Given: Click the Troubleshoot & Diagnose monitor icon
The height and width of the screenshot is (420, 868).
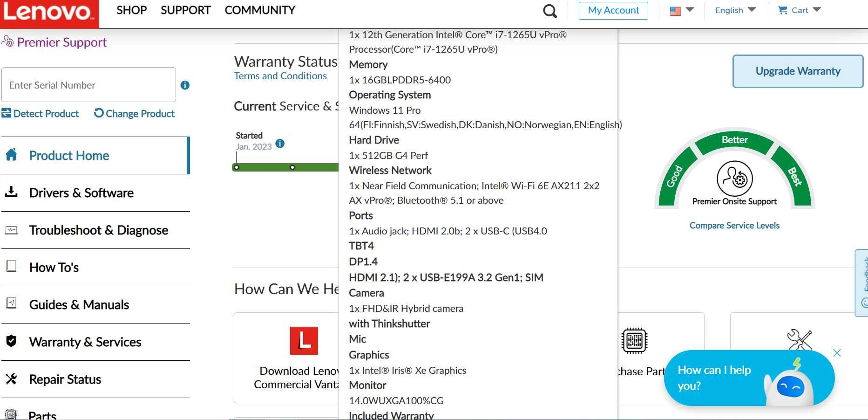Looking at the screenshot, I should [11, 230].
